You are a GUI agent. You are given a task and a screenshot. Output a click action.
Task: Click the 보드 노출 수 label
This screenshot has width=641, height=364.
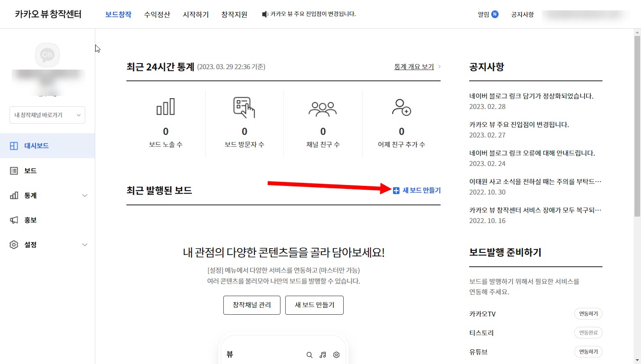tap(166, 144)
